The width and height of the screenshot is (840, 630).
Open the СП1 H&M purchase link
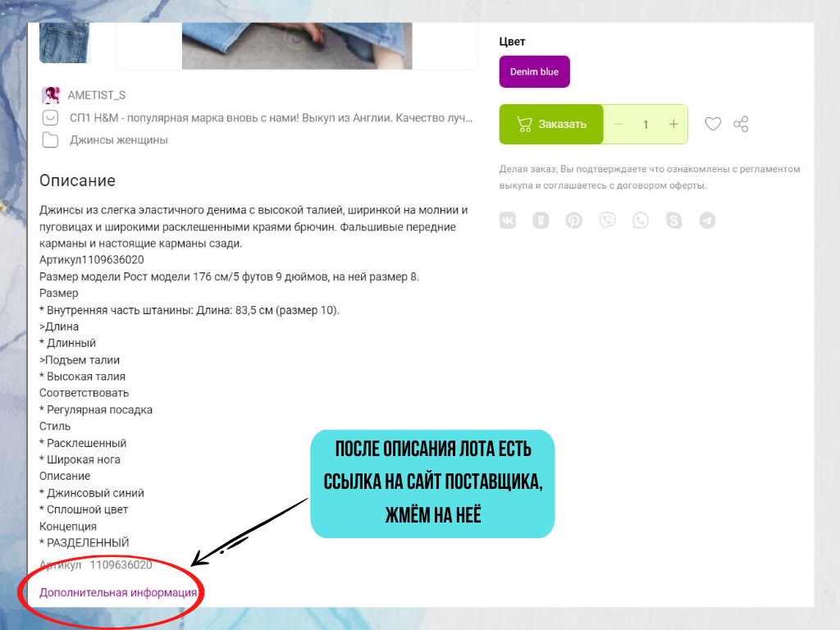pyautogui.click(x=271, y=118)
